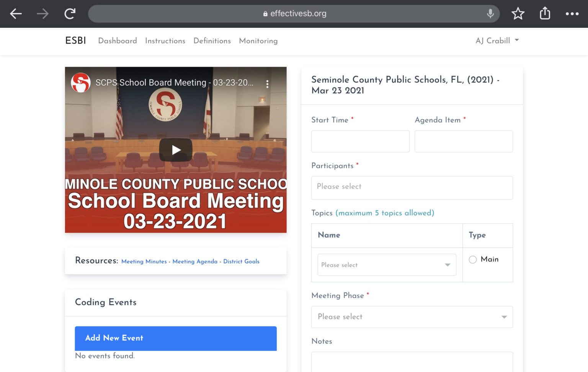Click the Seminole County Public Schools heading

405,85
